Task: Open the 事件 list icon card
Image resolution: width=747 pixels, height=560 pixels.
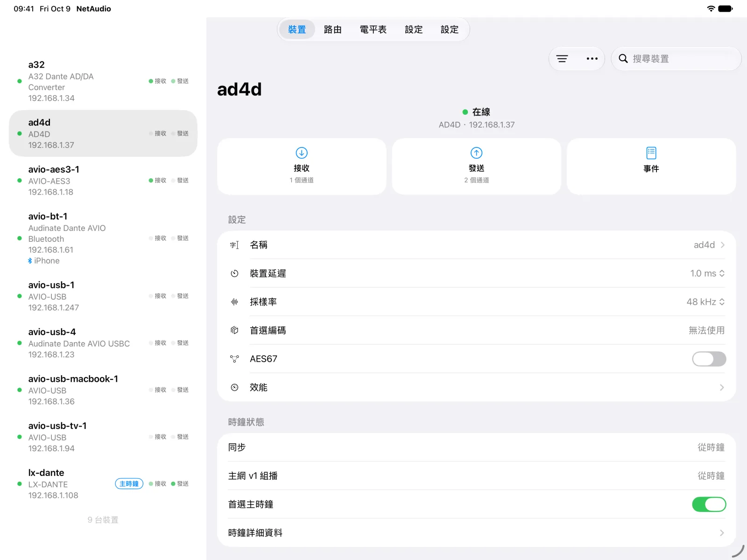Action: pos(651,166)
